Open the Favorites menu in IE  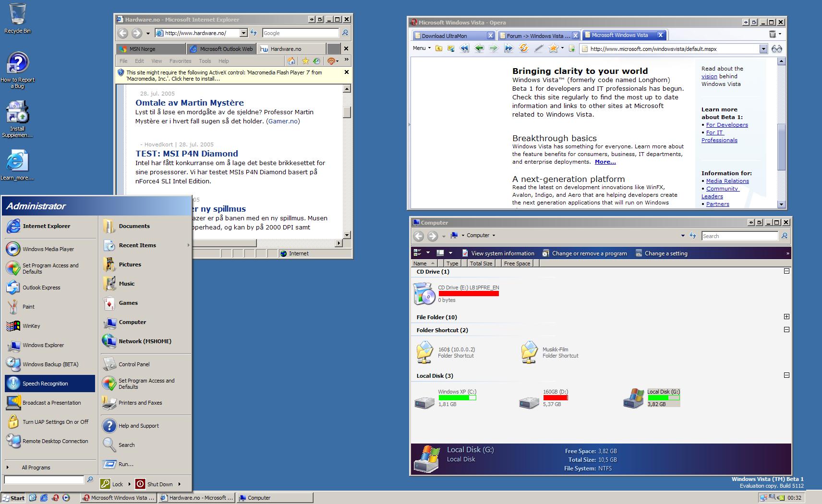pyautogui.click(x=180, y=61)
